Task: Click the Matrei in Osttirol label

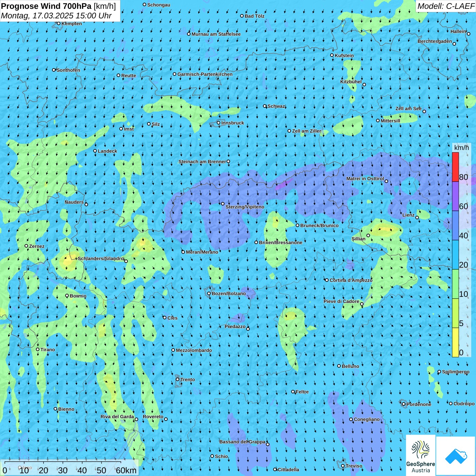Action: pos(365,178)
